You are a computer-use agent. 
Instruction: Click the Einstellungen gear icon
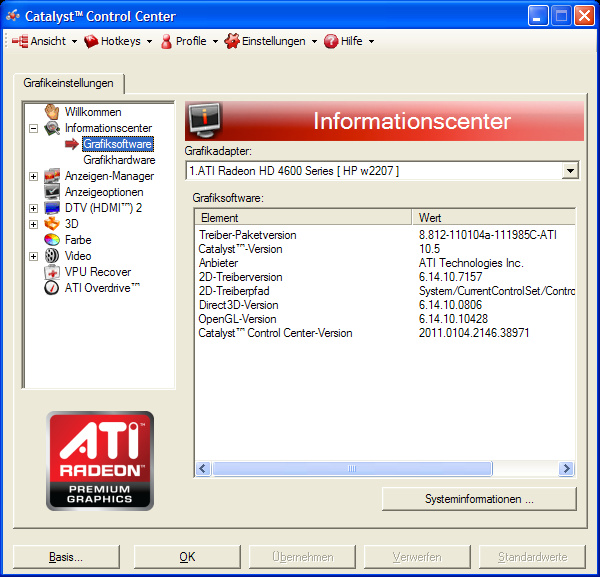232,41
